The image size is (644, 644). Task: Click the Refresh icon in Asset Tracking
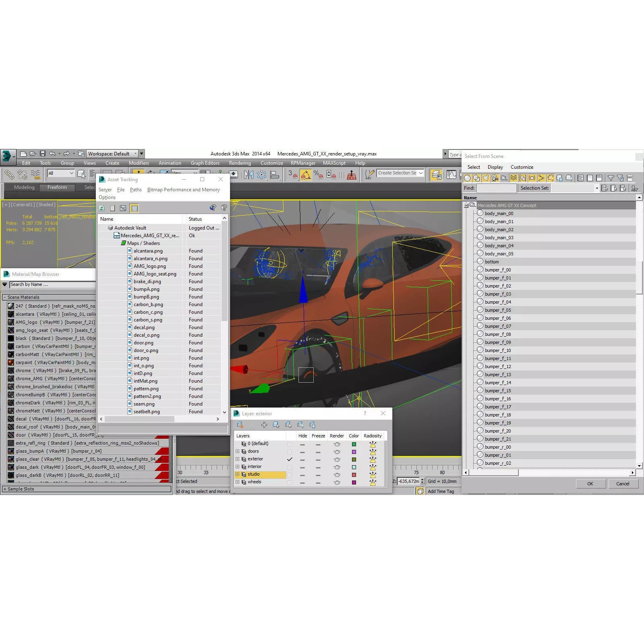102,208
